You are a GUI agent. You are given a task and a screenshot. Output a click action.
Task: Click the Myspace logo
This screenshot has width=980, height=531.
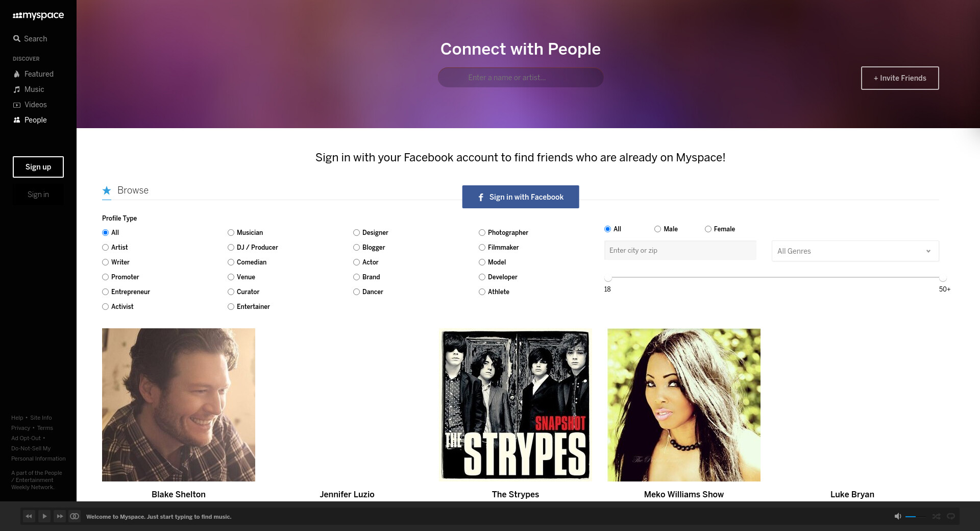(38, 15)
